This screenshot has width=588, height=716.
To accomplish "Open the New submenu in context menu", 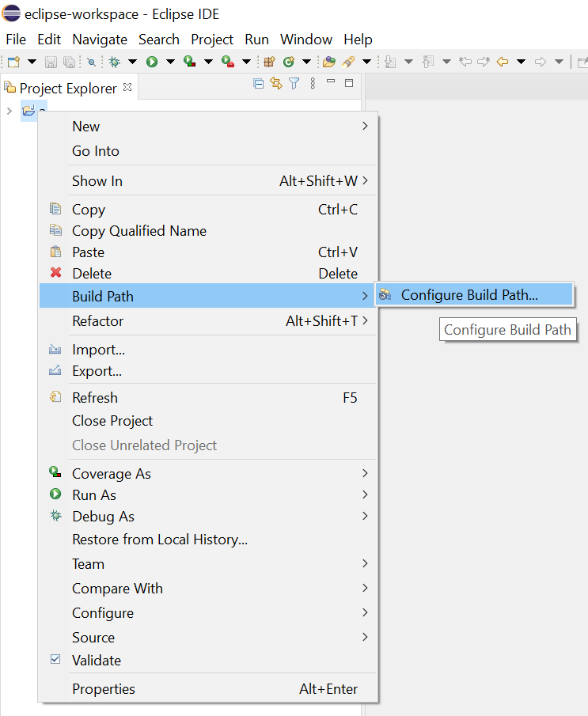I will click(208, 127).
